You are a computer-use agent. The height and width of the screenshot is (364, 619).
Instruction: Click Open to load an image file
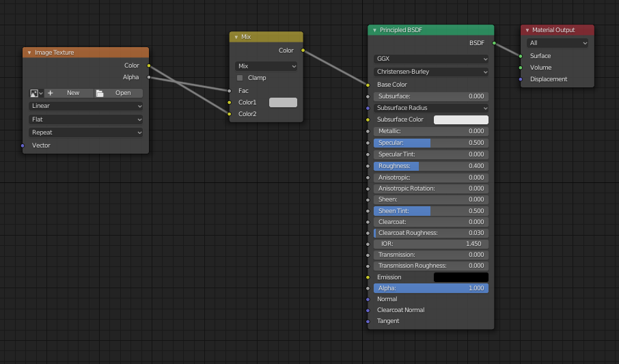(x=118, y=93)
